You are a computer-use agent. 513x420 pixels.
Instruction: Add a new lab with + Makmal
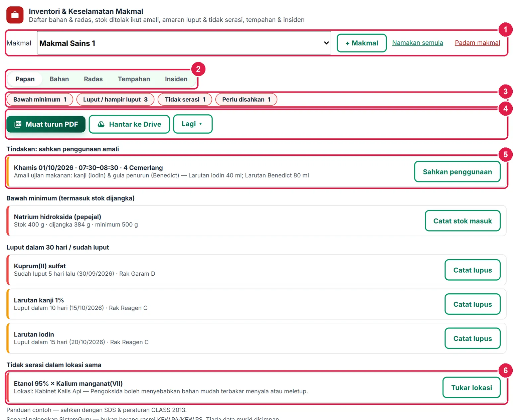click(x=362, y=43)
